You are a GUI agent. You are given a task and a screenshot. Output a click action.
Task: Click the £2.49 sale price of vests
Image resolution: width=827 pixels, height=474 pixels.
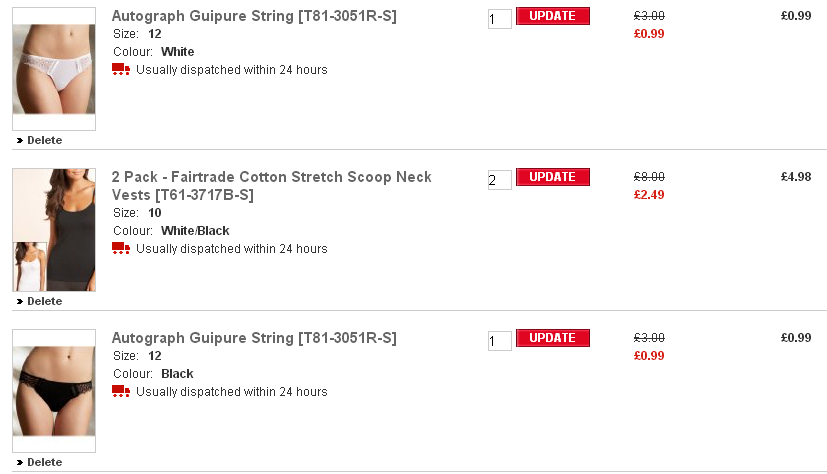(x=649, y=195)
